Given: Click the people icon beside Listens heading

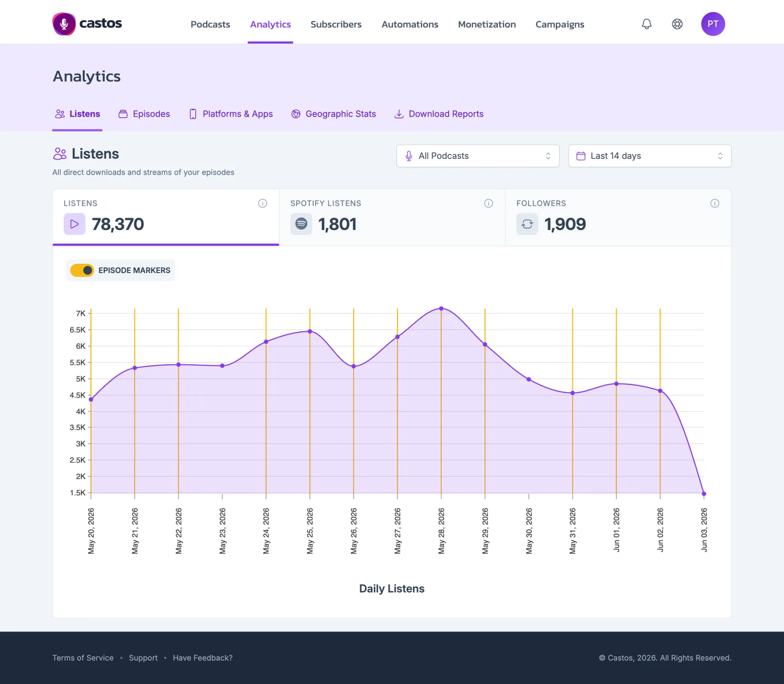Looking at the screenshot, I should pyautogui.click(x=60, y=154).
